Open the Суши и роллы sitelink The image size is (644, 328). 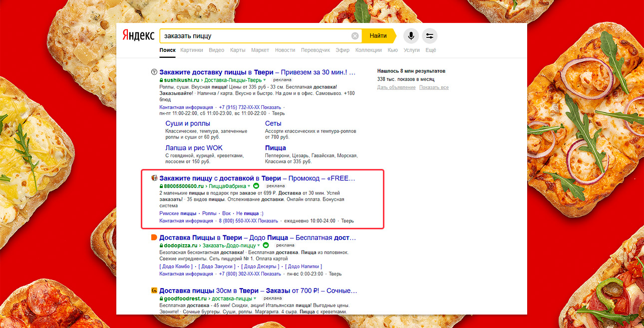(x=188, y=124)
